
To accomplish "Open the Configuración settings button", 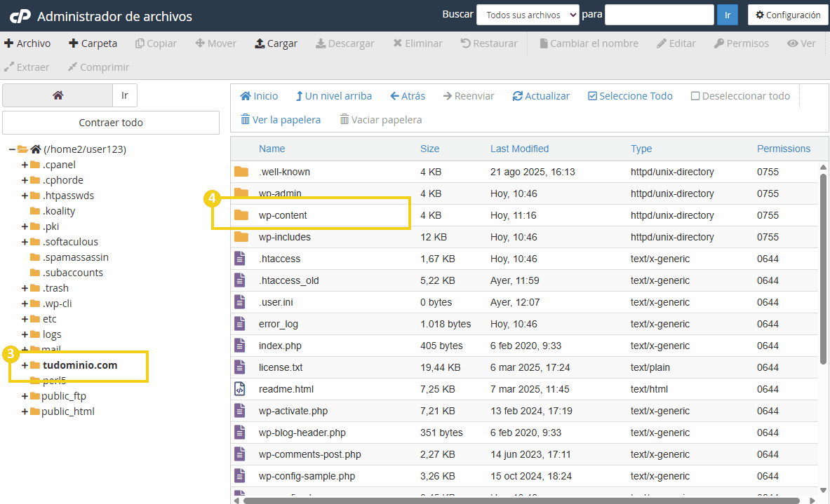I will tap(787, 15).
